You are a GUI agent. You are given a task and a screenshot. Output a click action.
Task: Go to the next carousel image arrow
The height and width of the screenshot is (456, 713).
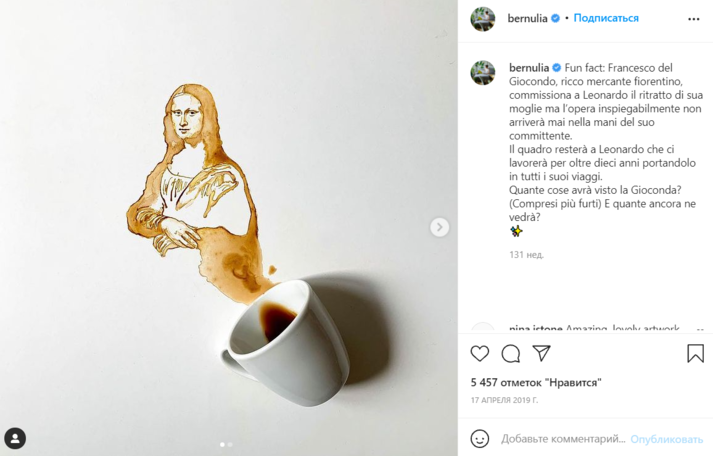pyautogui.click(x=440, y=227)
